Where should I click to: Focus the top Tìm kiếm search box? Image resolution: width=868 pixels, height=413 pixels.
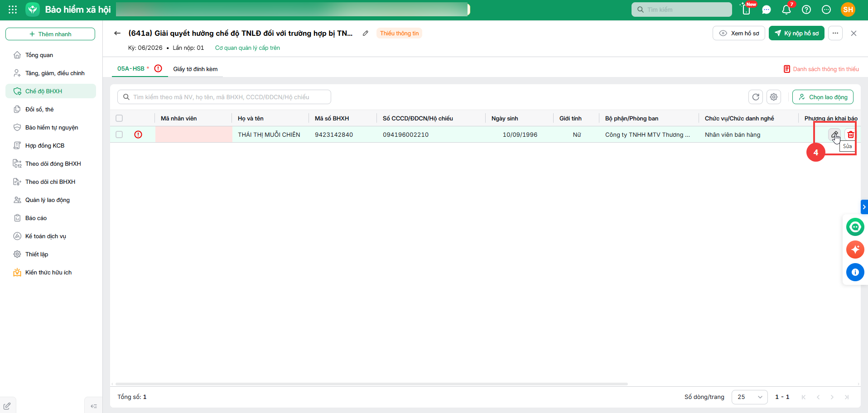click(682, 10)
